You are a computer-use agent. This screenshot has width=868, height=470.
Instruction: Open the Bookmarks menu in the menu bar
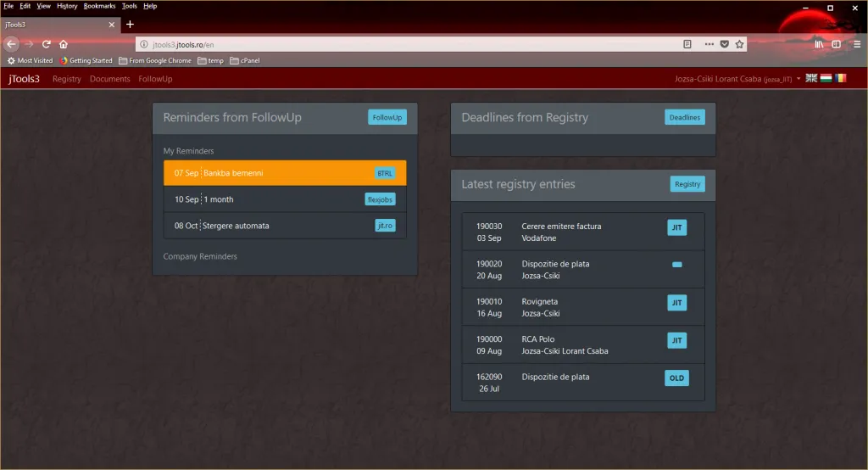pos(99,6)
